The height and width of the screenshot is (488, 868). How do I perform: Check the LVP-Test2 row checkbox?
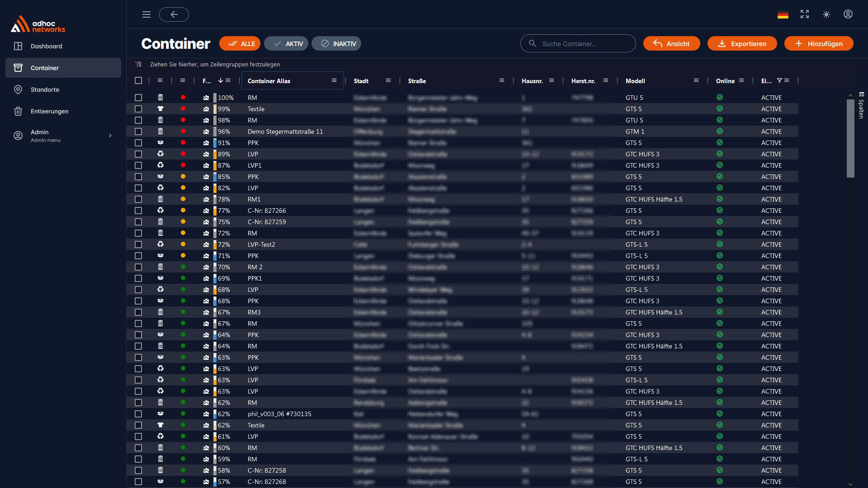[138, 244]
